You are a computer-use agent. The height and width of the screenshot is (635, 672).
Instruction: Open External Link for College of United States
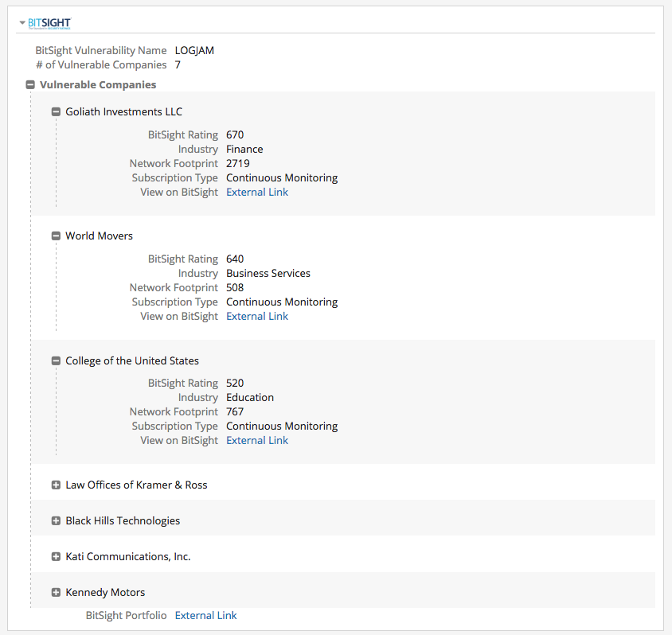click(257, 441)
